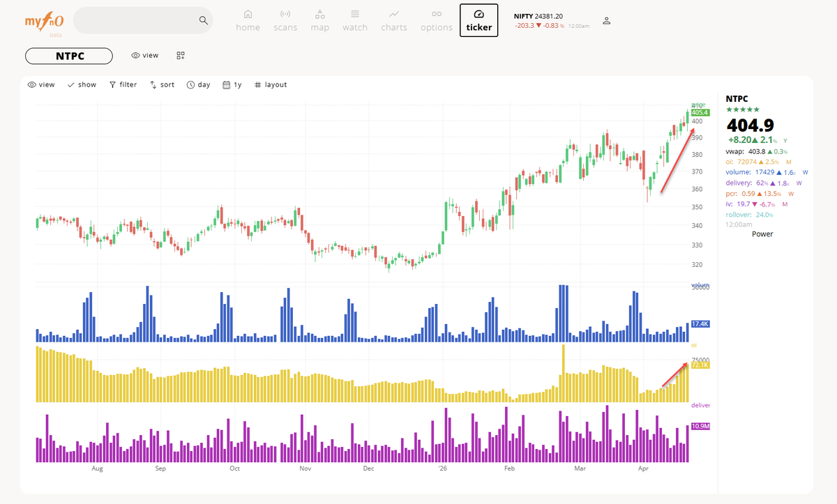Click the search magnifier icon
Image resolution: width=837 pixels, height=504 pixels.
(203, 20)
